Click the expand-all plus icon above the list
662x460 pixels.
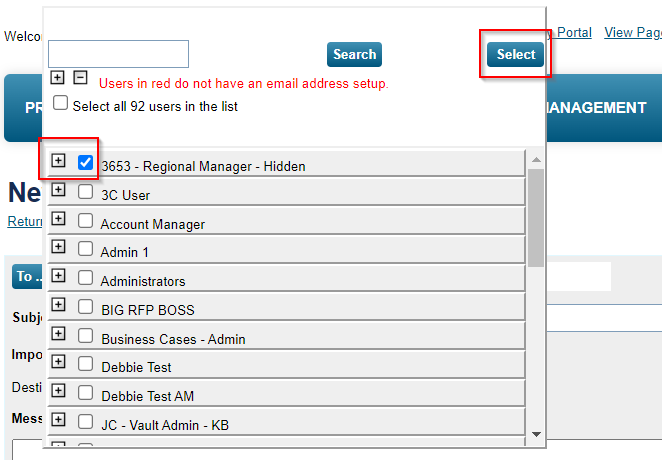coord(57,78)
